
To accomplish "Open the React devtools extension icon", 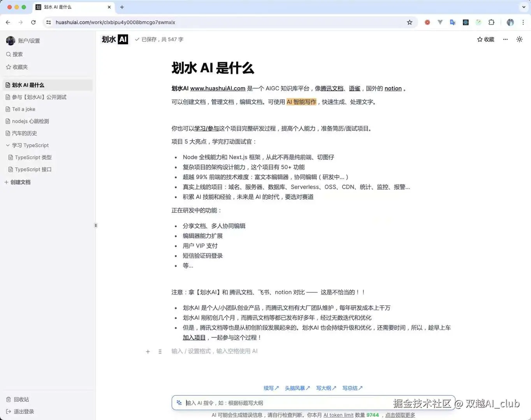I will click(466, 22).
